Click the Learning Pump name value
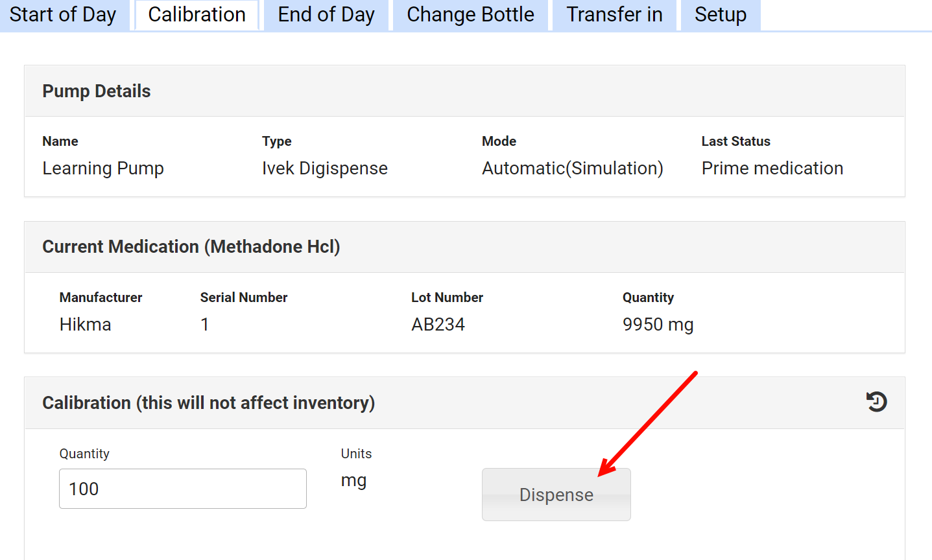The width and height of the screenshot is (932, 560). [x=103, y=169]
